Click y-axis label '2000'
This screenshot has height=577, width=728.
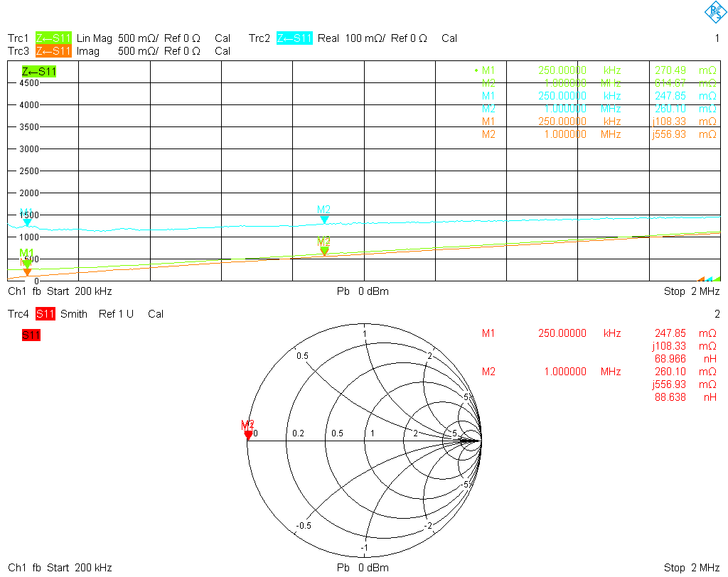29,193
